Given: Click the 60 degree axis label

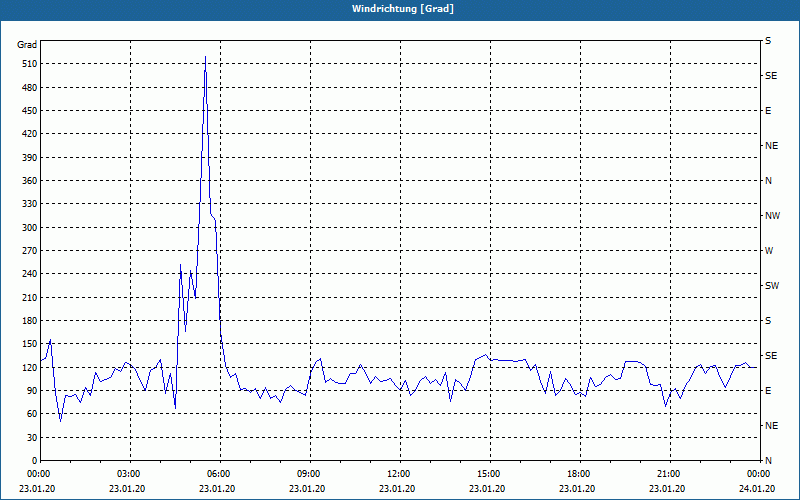Looking at the screenshot, I should click(32, 414).
